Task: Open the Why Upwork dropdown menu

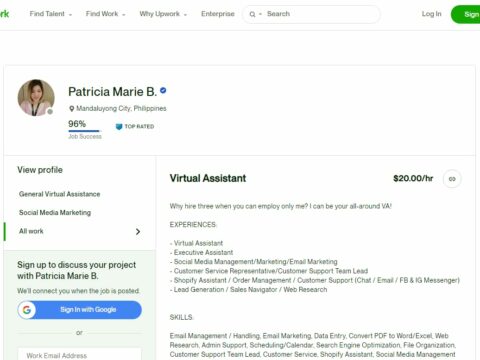Action: click(163, 14)
